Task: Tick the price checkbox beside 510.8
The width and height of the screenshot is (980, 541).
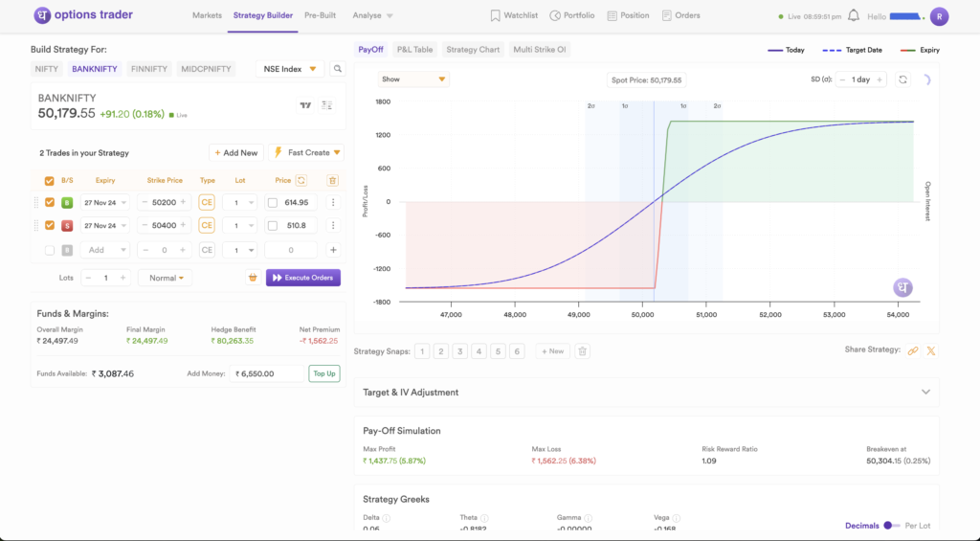Action: 273,225
